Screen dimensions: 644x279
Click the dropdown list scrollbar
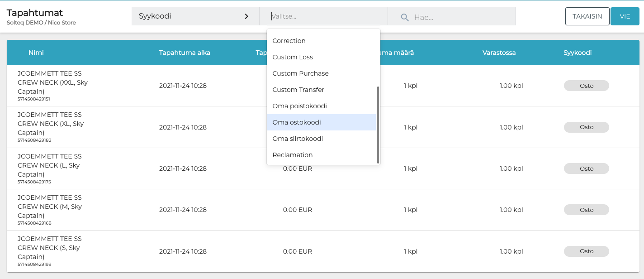[x=378, y=125]
